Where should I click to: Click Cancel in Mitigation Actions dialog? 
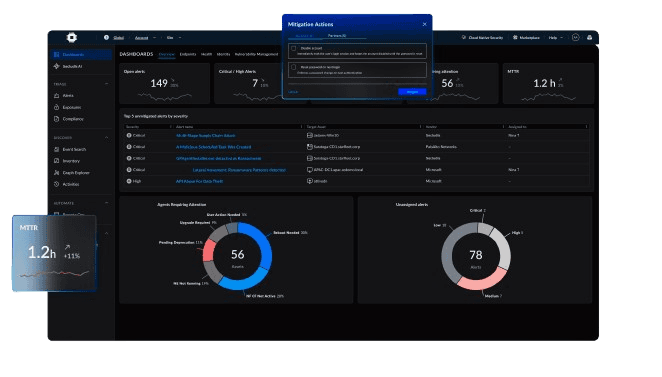click(293, 92)
